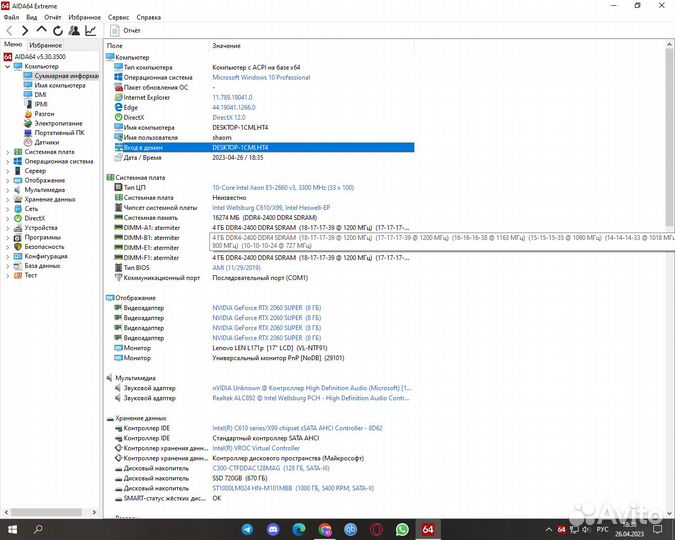Click the graph chart icon in toolbar
The image size is (675, 540).
tap(91, 31)
